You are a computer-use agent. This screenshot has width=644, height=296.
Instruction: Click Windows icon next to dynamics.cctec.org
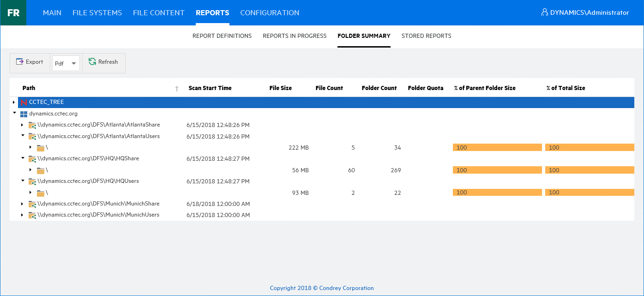click(24, 114)
